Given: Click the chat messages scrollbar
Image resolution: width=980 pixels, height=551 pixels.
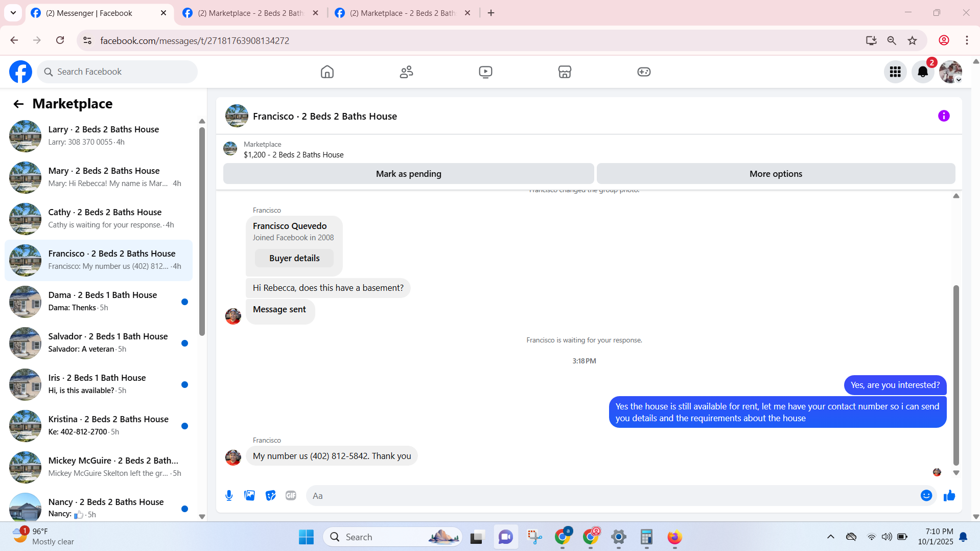Looking at the screenshot, I should 956,375.
